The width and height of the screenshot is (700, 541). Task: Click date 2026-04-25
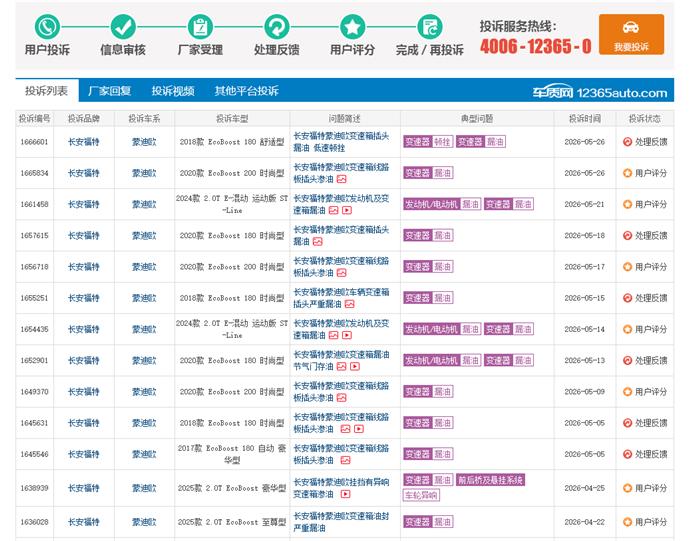pyautogui.click(x=584, y=488)
